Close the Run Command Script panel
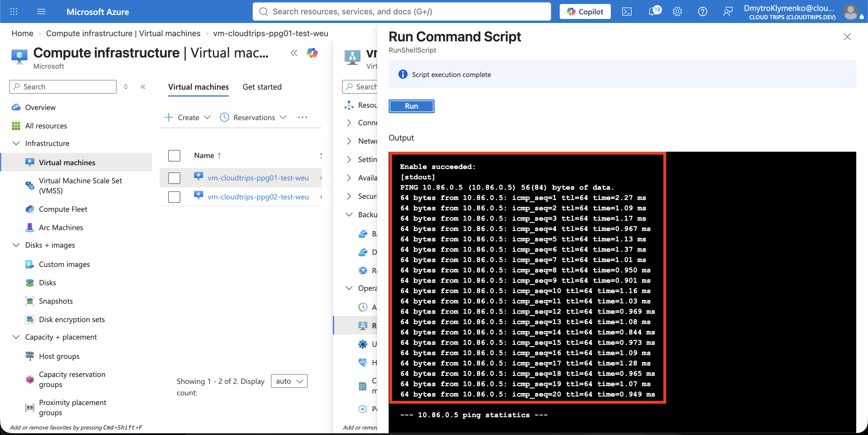 [847, 37]
